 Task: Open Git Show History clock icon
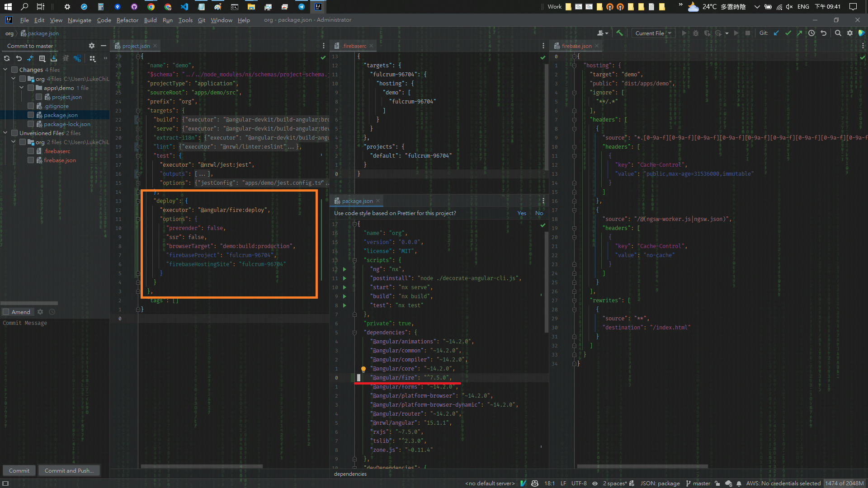coord(811,33)
